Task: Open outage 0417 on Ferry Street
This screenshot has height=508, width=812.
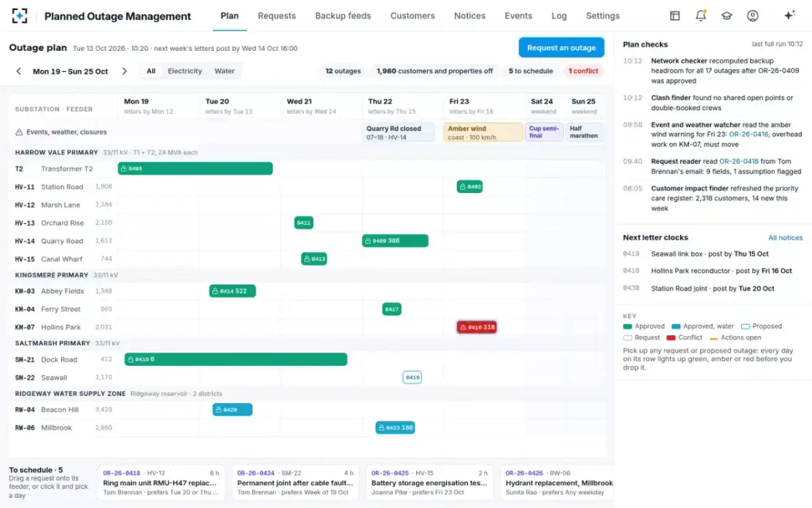Action: [x=392, y=309]
